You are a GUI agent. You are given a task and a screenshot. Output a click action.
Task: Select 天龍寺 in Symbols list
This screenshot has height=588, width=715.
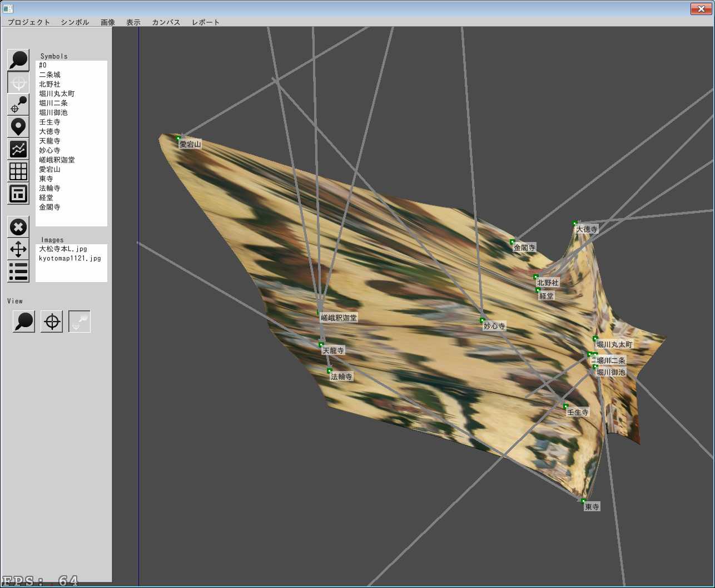click(x=71, y=141)
